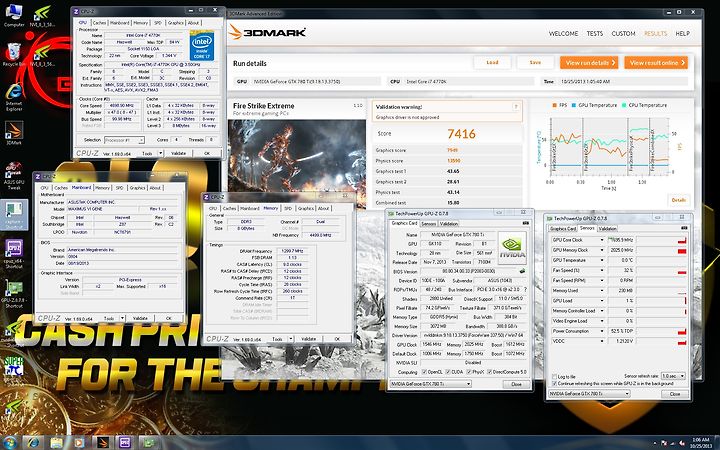Switch to CPU-Z via the taskbar icon
The width and height of the screenshot is (720, 450).
tap(125, 443)
